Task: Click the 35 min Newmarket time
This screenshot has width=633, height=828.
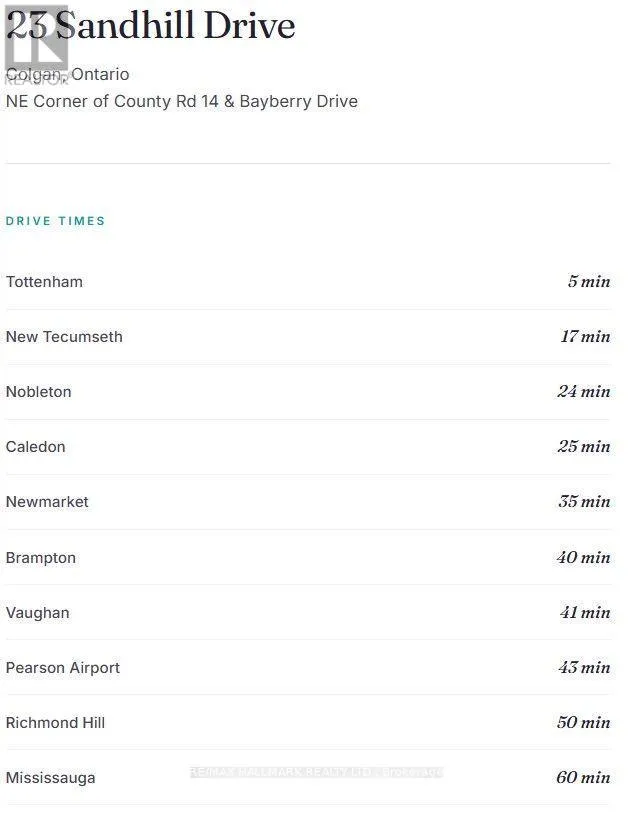Action: click(x=584, y=501)
